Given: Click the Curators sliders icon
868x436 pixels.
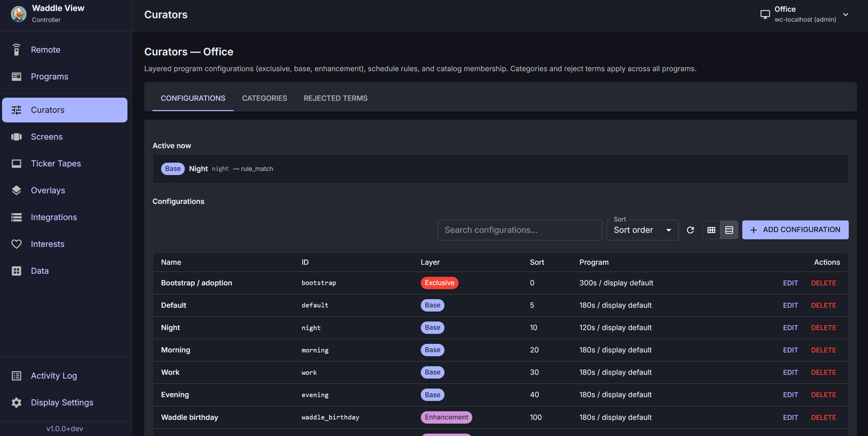Looking at the screenshot, I should [x=16, y=110].
